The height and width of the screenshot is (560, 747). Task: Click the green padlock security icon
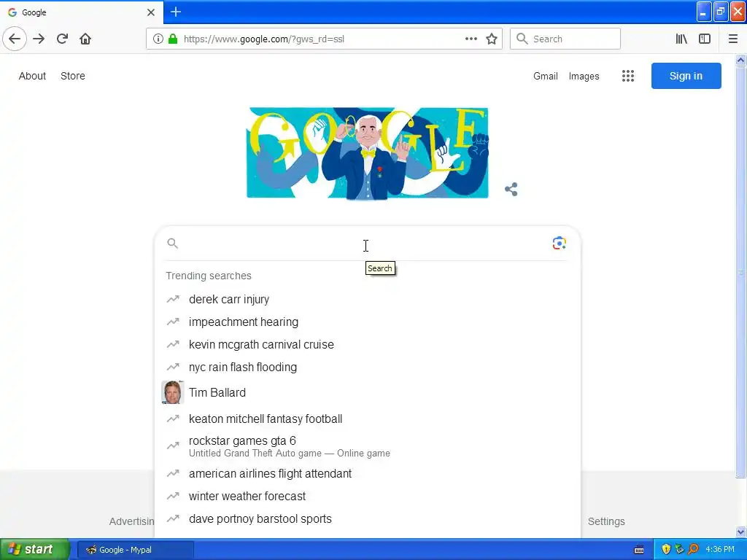(x=173, y=39)
